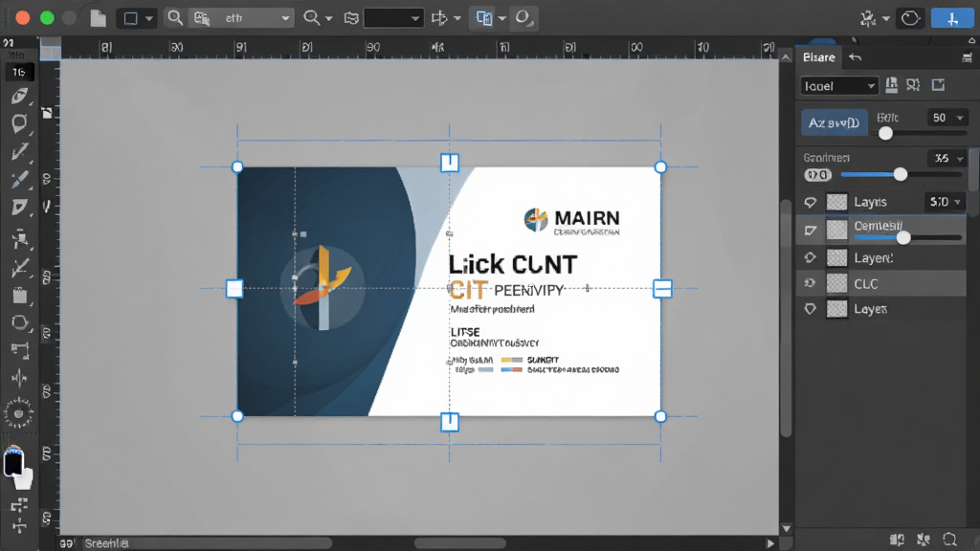The width and height of the screenshot is (980, 551).
Task: Click the 'Az awD' blue button
Action: pyautogui.click(x=835, y=122)
